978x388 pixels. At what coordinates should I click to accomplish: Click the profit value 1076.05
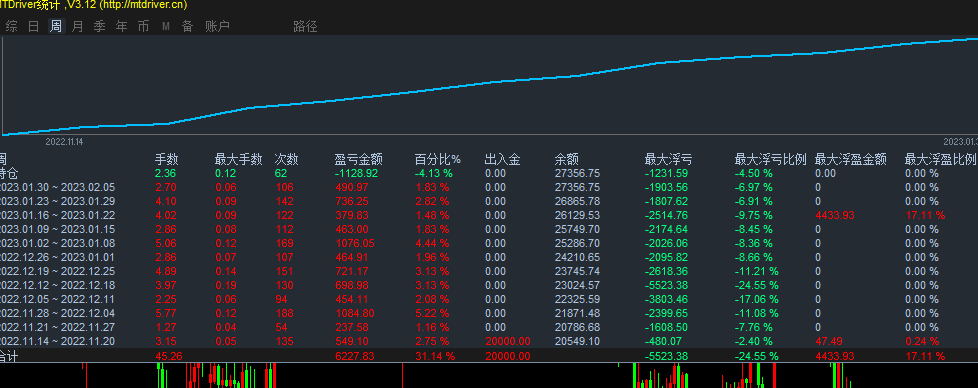(x=354, y=243)
